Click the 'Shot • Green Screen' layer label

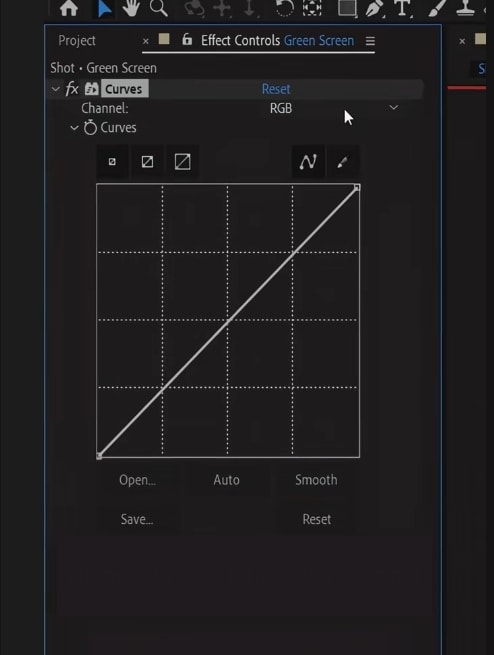pos(104,68)
